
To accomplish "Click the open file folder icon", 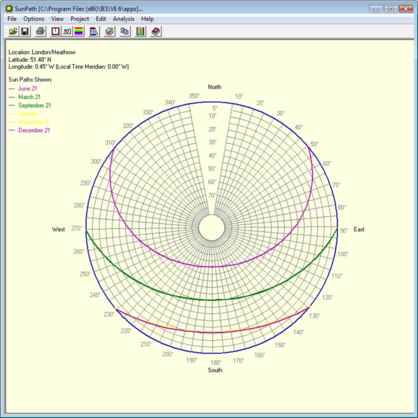I will (13, 31).
